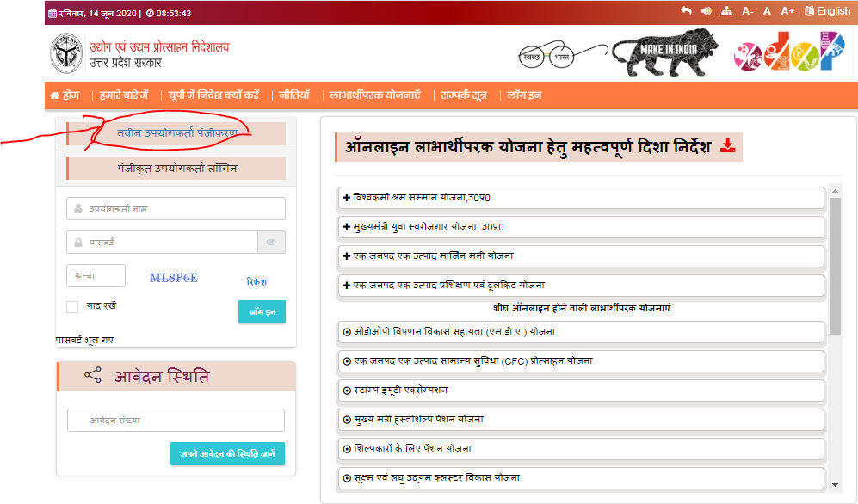Screen dimensions: 858x504
Task: Click the red download icon beside heading
Action: point(728,146)
